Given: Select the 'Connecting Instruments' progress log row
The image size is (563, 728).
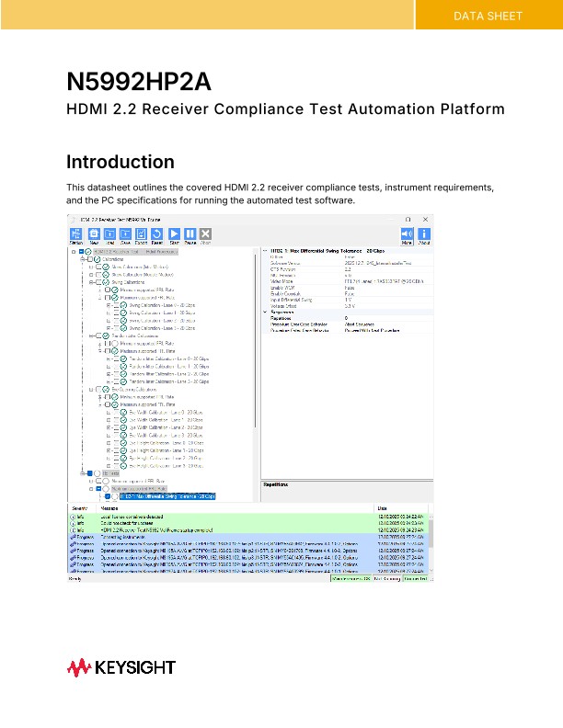Looking at the screenshot, I should click(x=247, y=537).
